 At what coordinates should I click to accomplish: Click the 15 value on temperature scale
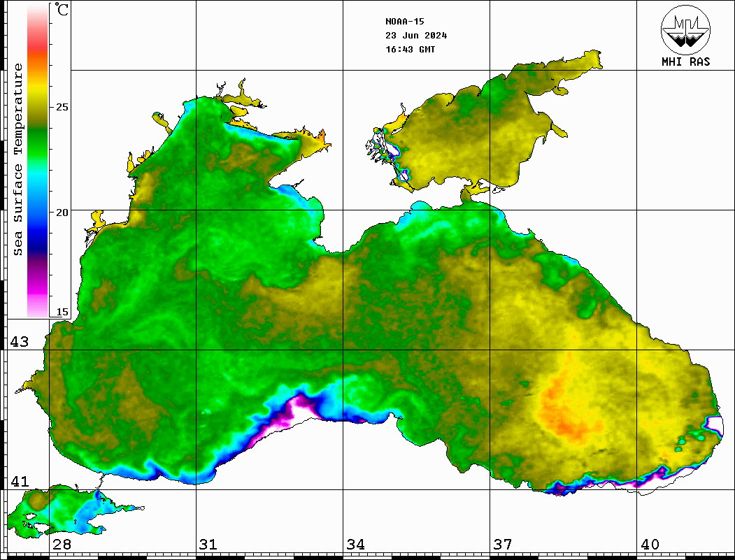(x=62, y=312)
